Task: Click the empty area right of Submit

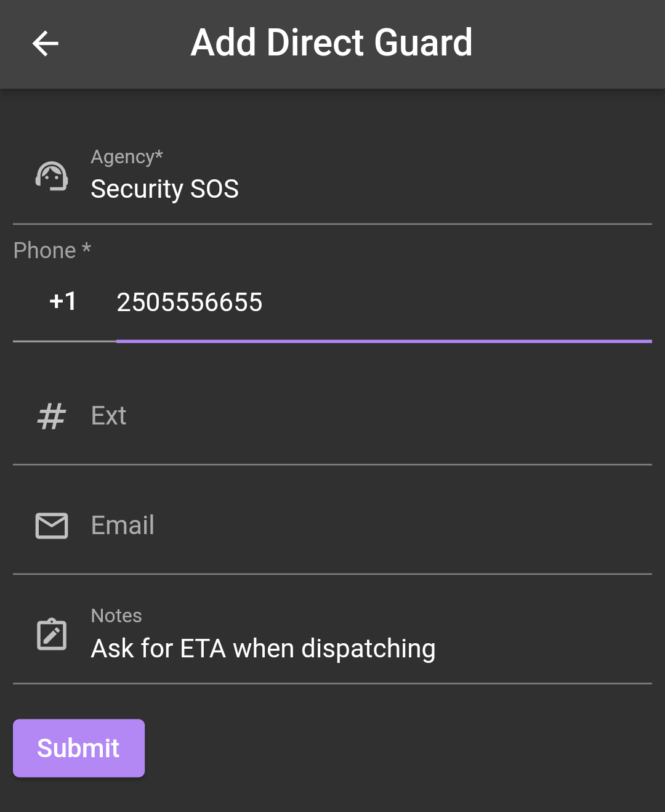Action: [398, 748]
